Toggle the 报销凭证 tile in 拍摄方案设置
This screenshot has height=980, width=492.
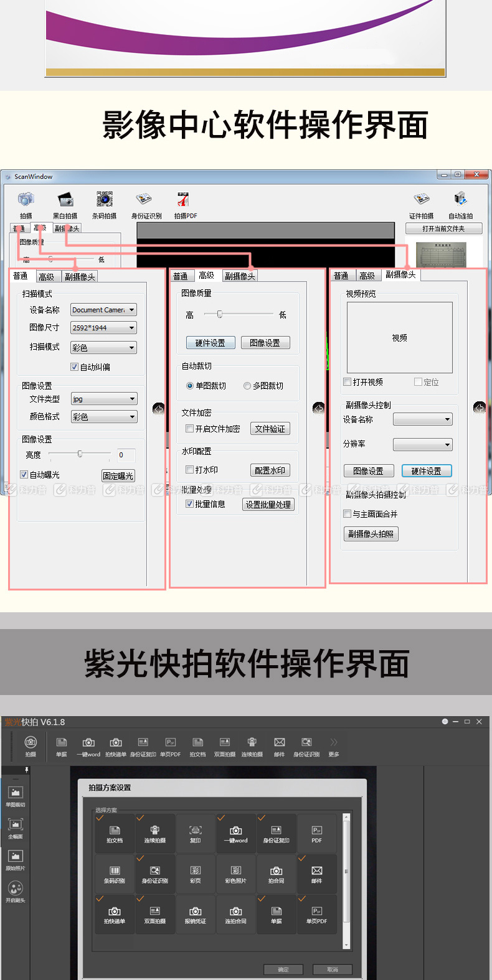point(196,915)
